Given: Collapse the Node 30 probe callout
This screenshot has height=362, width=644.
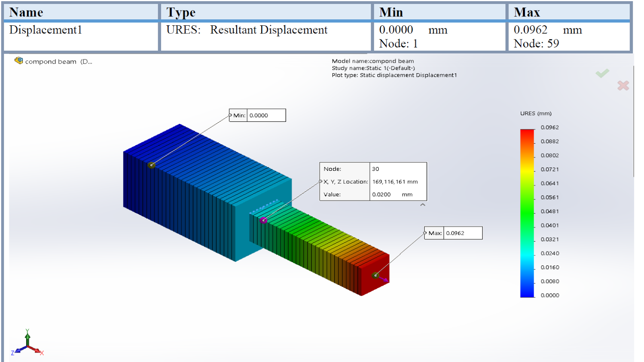Looking at the screenshot, I should (423, 205).
